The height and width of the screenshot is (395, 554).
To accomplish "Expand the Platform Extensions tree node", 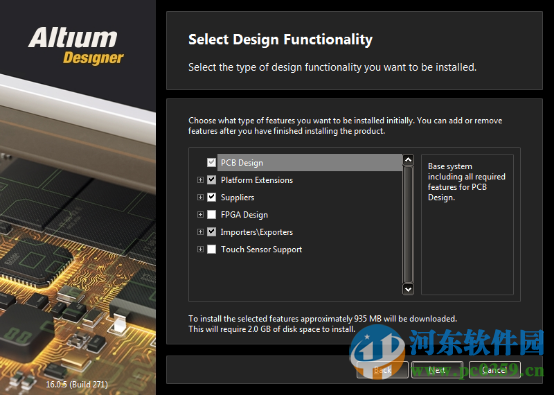I will pyautogui.click(x=200, y=180).
